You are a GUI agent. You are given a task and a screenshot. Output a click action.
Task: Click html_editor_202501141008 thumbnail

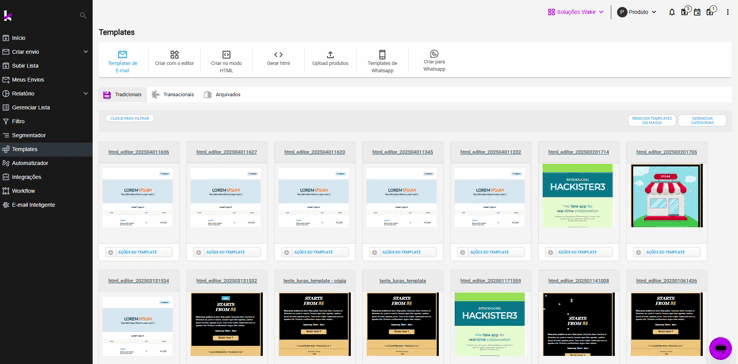pyautogui.click(x=579, y=324)
